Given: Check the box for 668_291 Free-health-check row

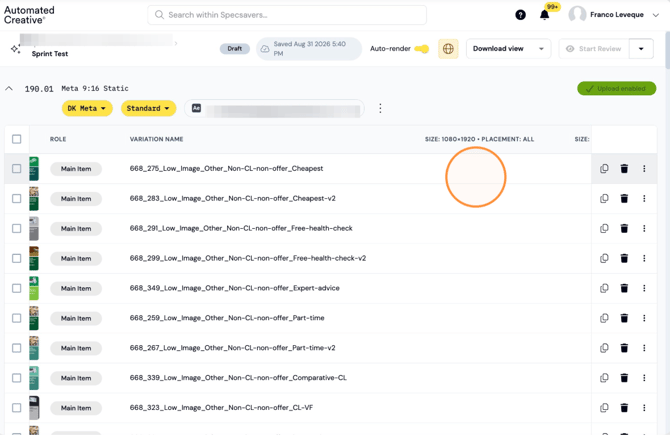Looking at the screenshot, I should click(x=17, y=228).
